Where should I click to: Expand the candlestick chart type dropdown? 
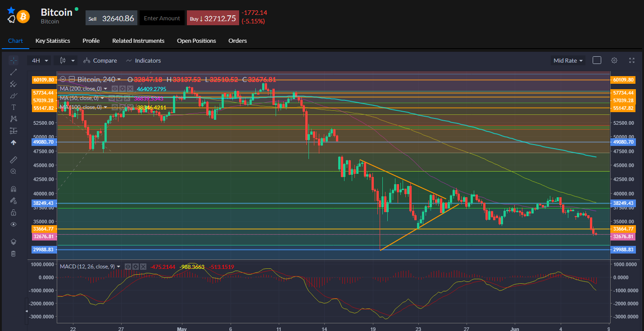pyautogui.click(x=66, y=60)
